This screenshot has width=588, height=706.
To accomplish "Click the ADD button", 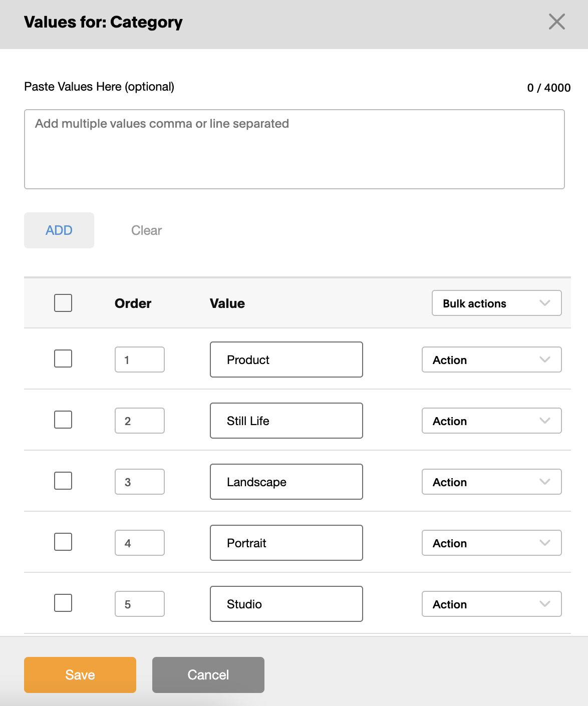I will coord(59,230).
